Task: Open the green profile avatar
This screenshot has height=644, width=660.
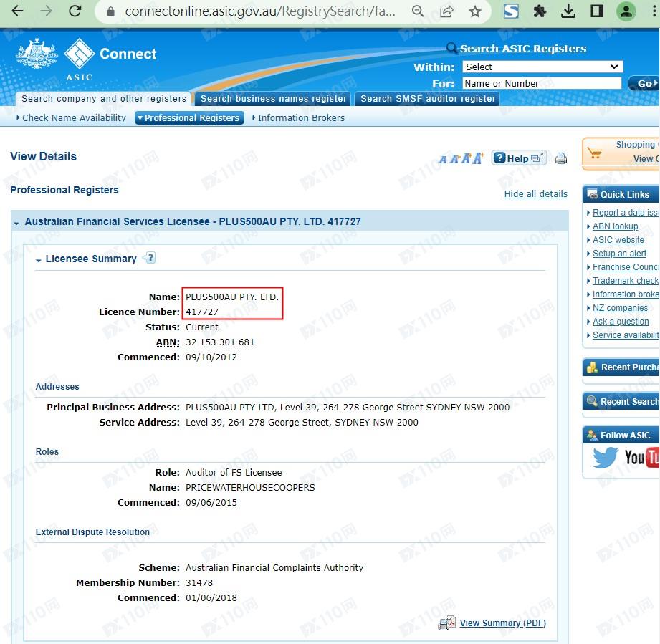Action: (x=626, y=11)
